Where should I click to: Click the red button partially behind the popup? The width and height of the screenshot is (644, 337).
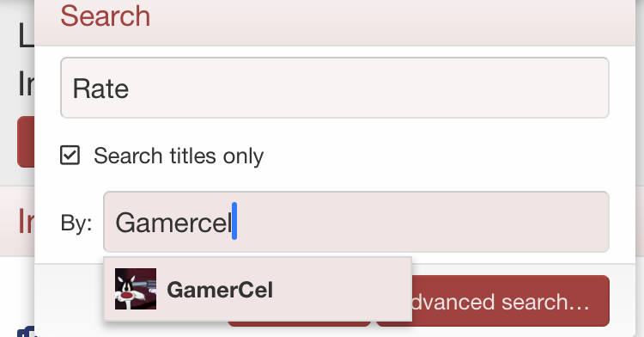(x=26, y=142)
